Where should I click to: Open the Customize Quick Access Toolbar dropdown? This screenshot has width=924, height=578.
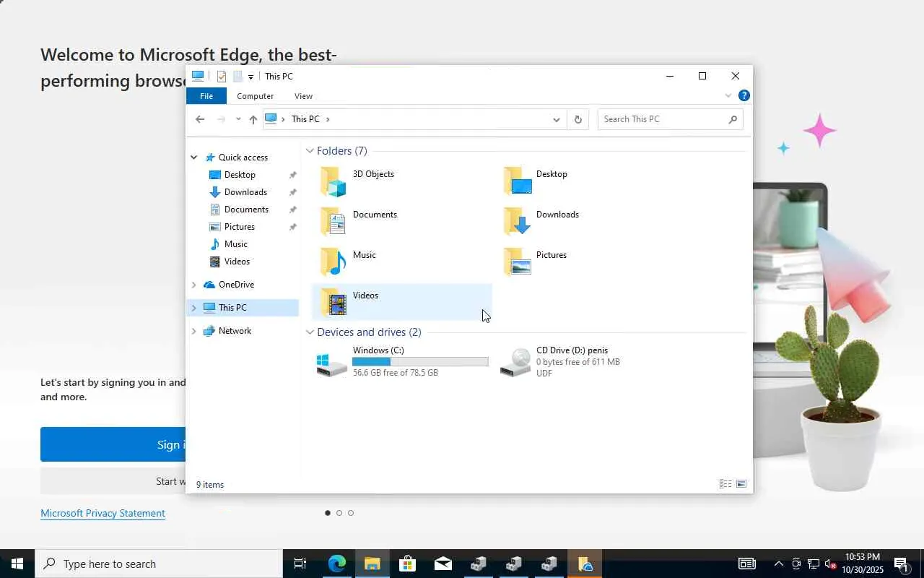click(x=250, y=77)
